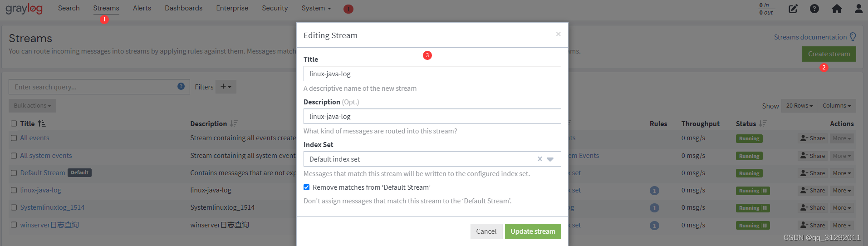
Task: Open the System menu in navbar
Action: [316, 8]
